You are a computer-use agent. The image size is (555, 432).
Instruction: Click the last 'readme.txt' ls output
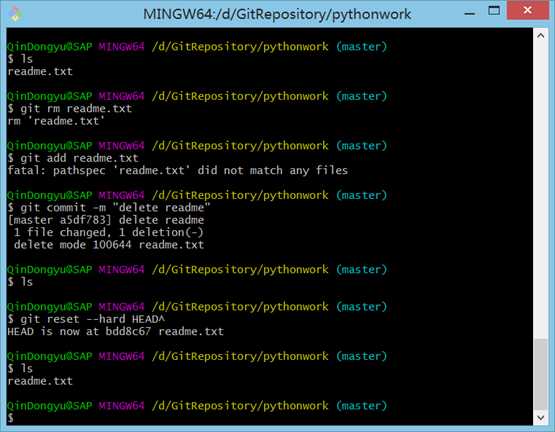40,381
